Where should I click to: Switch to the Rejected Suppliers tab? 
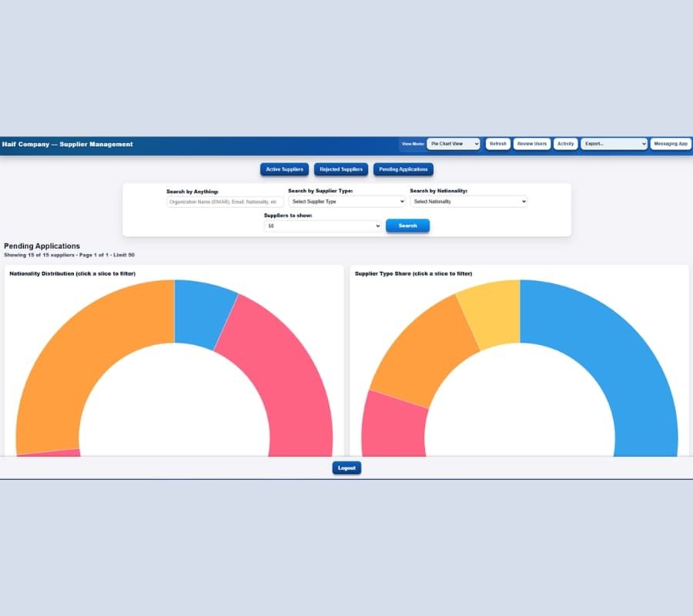coord(340,169)
